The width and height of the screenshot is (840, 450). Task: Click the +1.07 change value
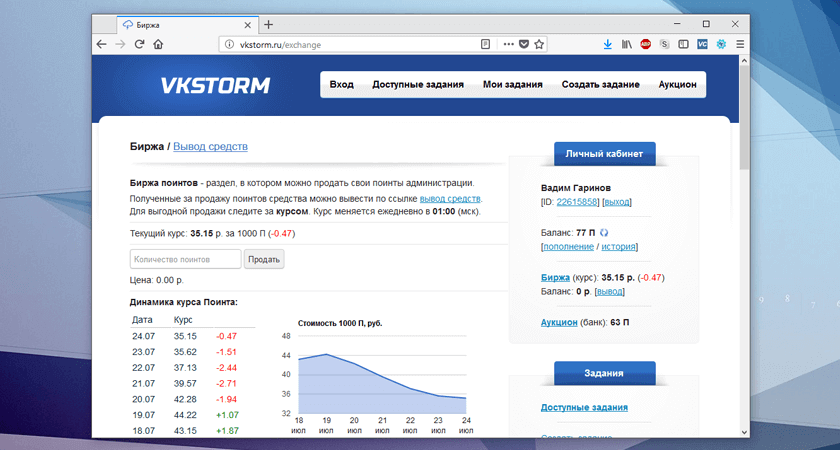point(227,415)
